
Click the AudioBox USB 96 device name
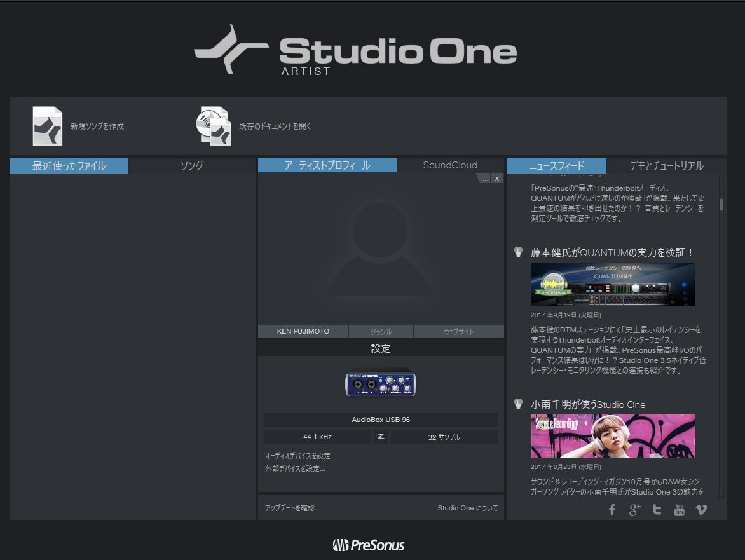point(381,420)
